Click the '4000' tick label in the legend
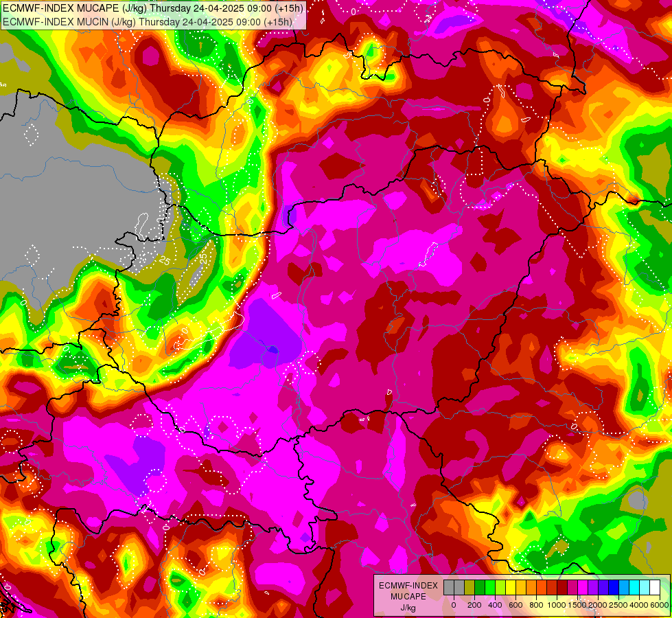 (x=639, y=605)
